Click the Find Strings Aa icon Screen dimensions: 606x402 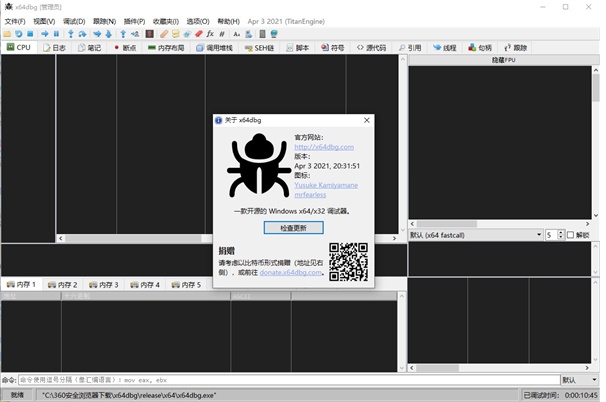237,34
